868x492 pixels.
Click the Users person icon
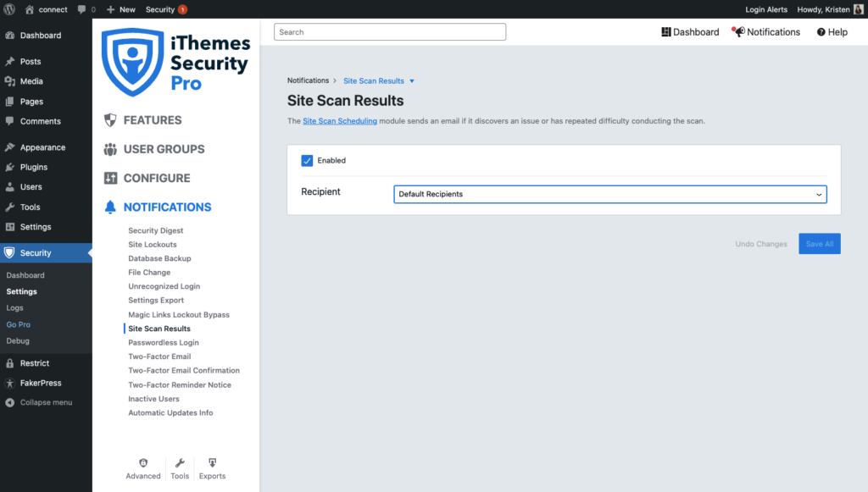pos(10,187)
